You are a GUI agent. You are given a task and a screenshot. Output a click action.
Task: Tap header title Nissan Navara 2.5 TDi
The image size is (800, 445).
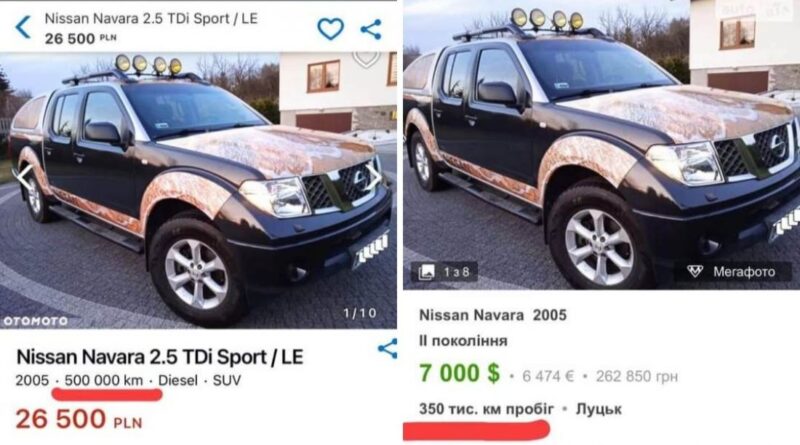pos(151,18)
